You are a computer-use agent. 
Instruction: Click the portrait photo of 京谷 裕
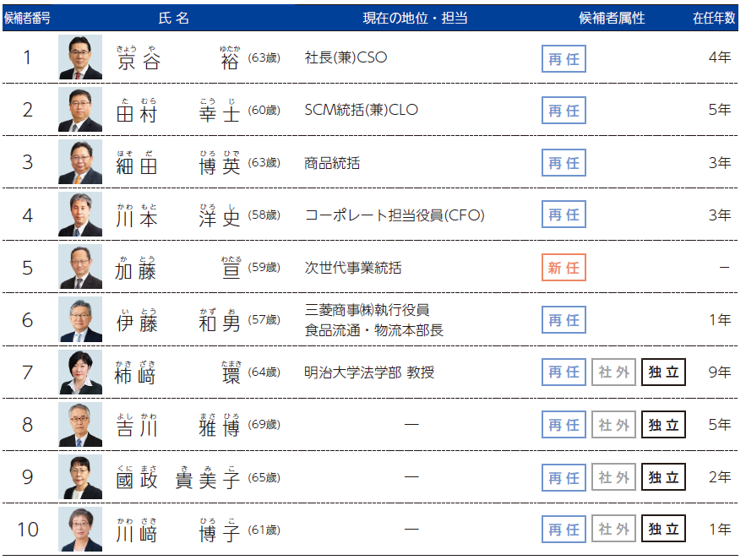[80, 57]
